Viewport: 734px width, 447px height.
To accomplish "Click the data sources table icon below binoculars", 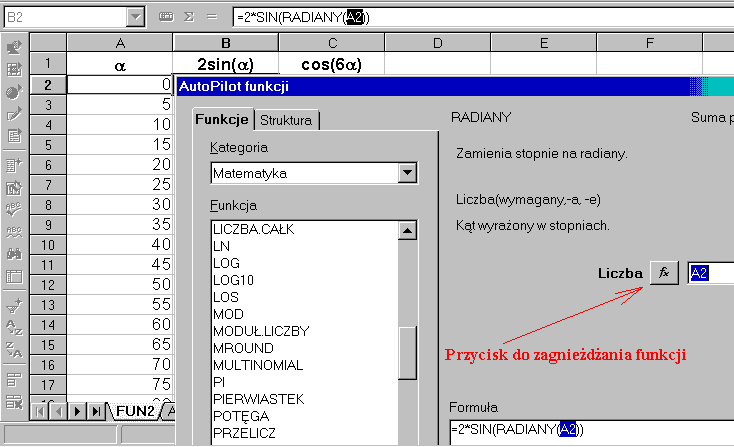I will click(x=14, y=277).
